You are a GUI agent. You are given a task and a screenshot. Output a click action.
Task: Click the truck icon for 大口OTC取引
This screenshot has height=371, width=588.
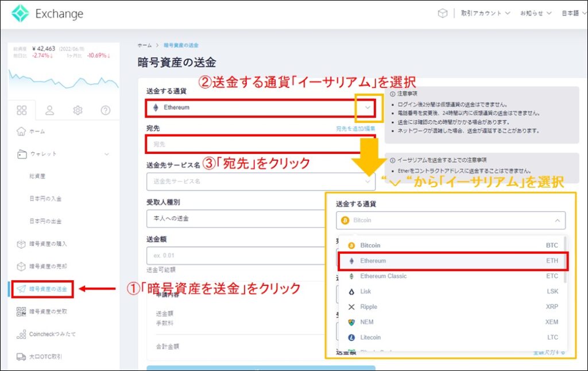tap(21, 357)
